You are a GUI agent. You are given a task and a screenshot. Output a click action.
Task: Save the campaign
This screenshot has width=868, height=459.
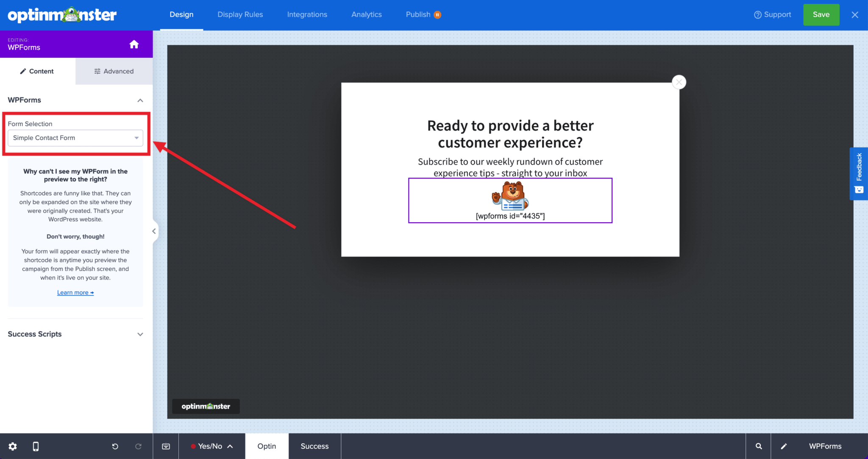(821, 14)
